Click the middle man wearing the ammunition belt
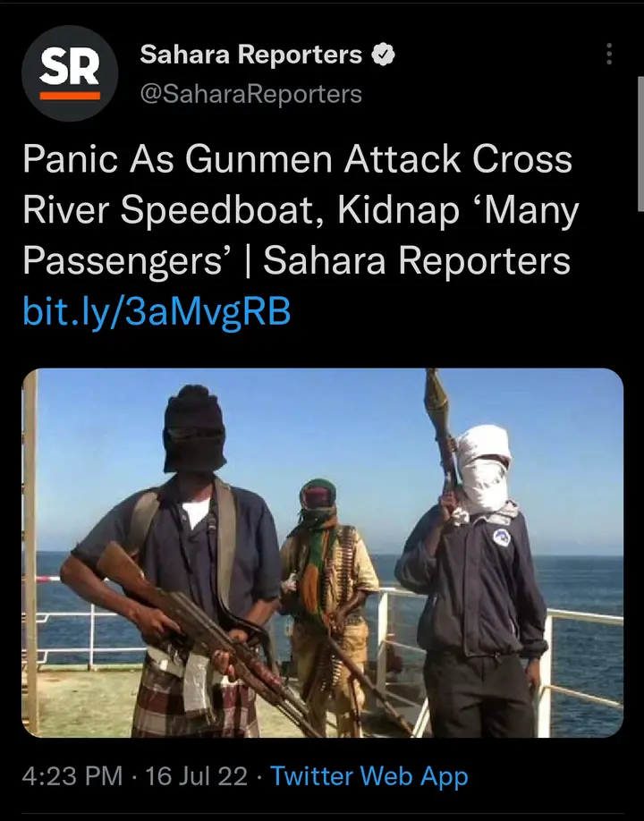This screenshot has height=821, width=644. [x=327, y=602]
